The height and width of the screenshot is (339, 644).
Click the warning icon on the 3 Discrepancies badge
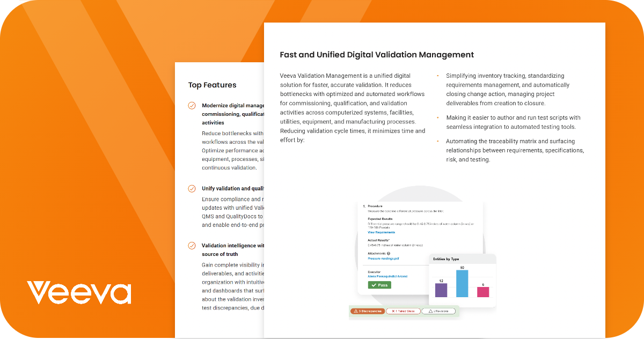tap(356, 311)
